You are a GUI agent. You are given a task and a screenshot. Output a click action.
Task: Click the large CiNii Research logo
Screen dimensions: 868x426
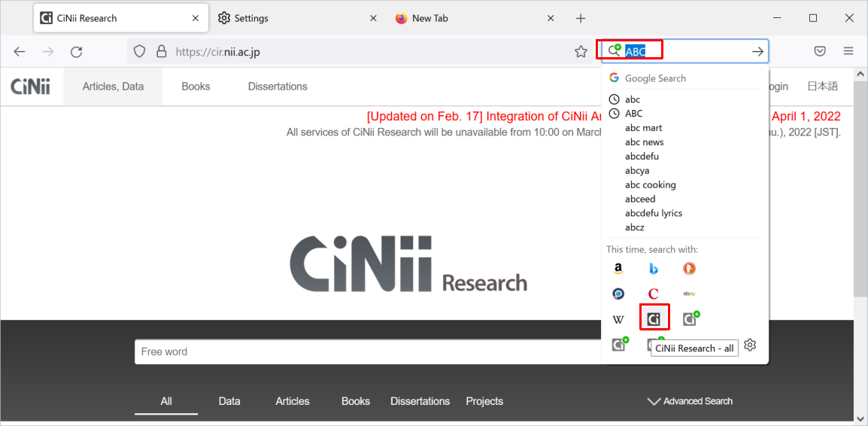408,263
